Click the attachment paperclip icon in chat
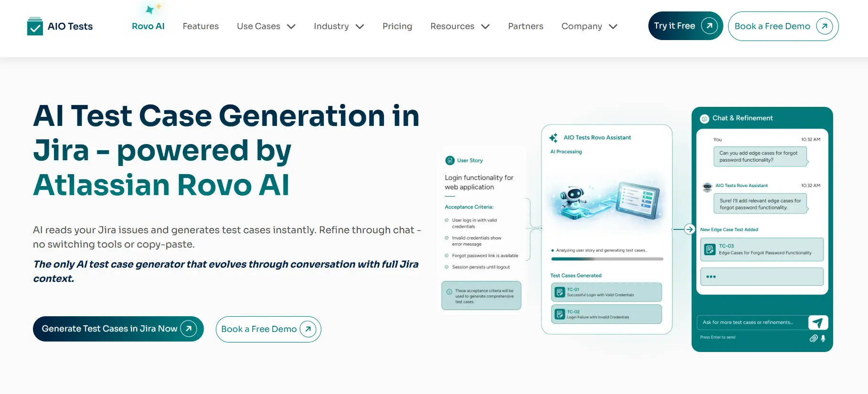The image size is (868, 394). click(814, 338)
